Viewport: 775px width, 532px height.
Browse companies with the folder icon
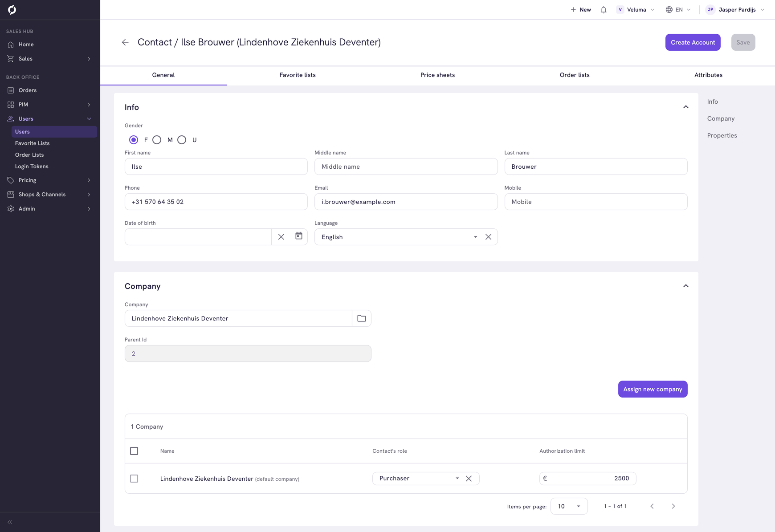tap(362, 318)
